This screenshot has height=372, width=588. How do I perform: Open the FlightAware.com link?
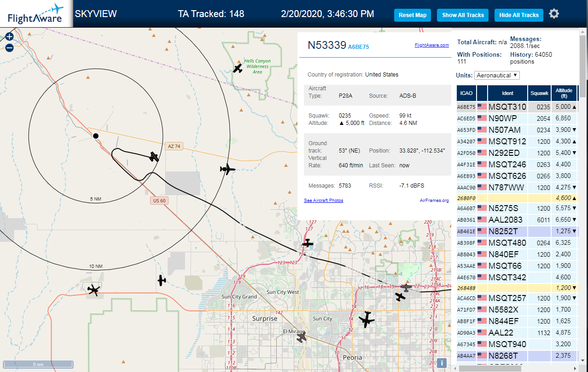(431, 45)
